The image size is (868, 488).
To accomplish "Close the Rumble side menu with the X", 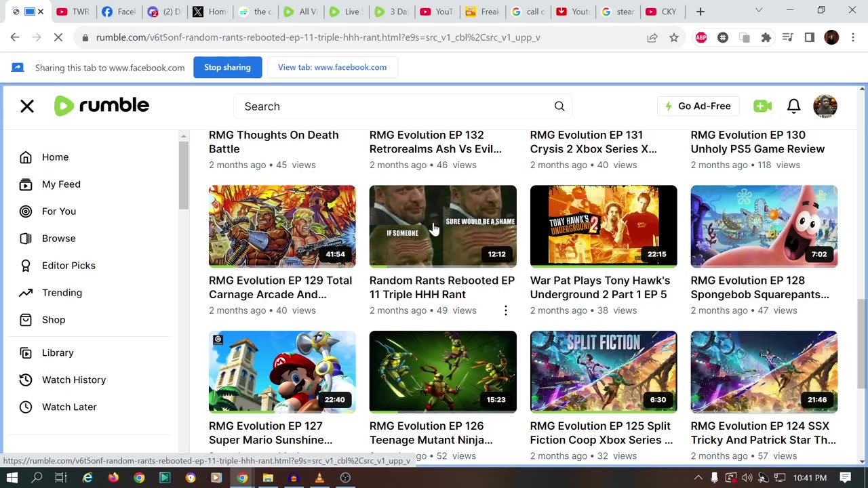I will click(x=27, y=106).
